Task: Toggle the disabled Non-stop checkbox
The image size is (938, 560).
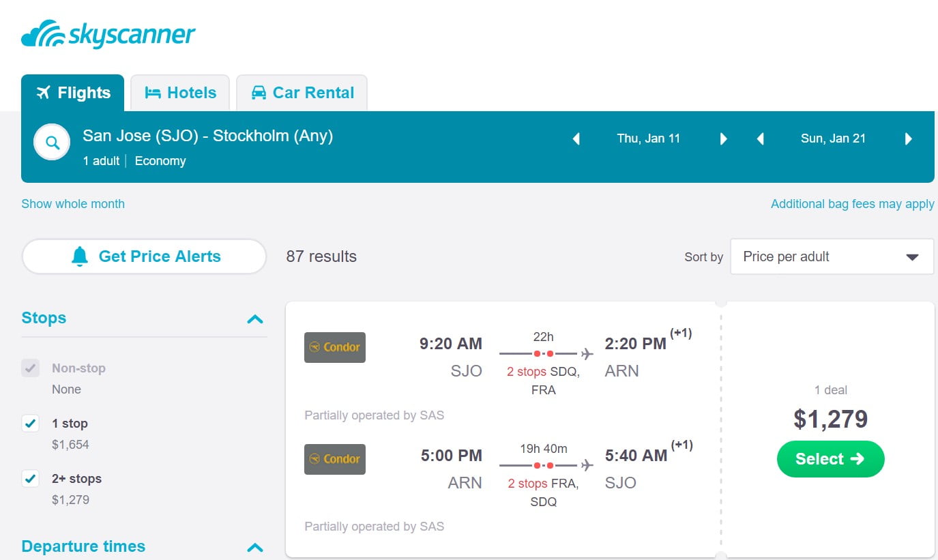Action: click(31, 368)
